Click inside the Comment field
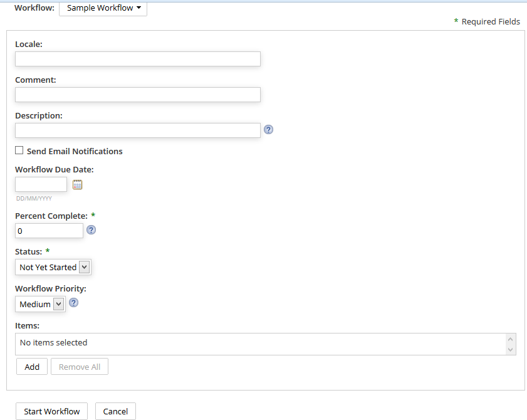Screen dimensions: 527x420 click(137, 94)
